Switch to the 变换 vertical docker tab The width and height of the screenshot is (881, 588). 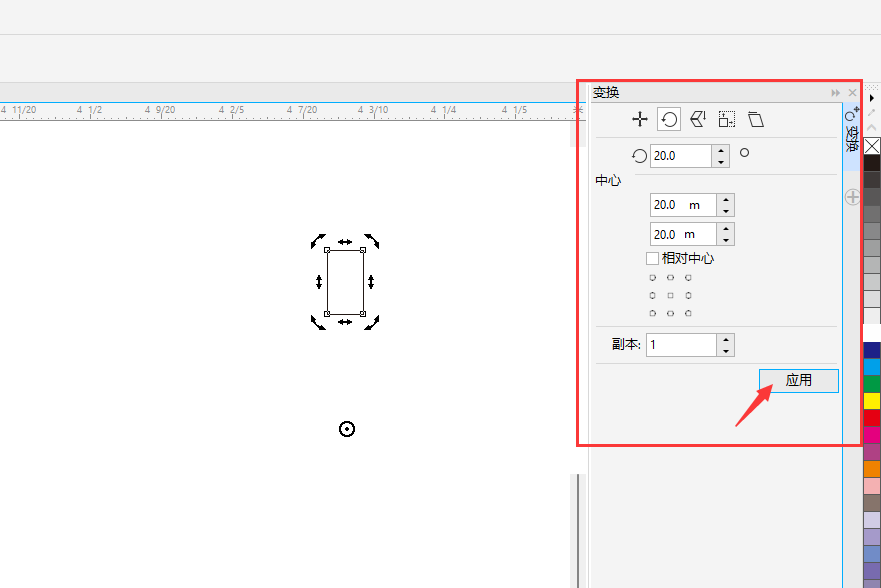tap(852, 135)
